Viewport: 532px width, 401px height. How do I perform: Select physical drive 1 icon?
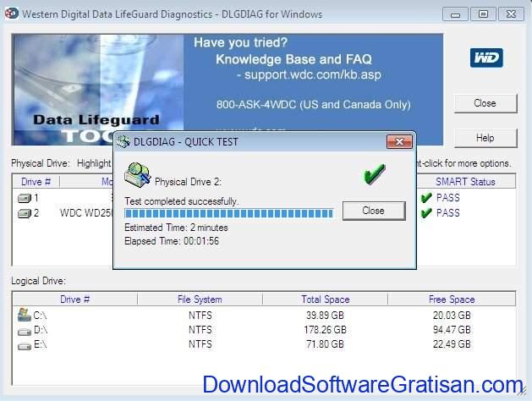click(24, 198)
